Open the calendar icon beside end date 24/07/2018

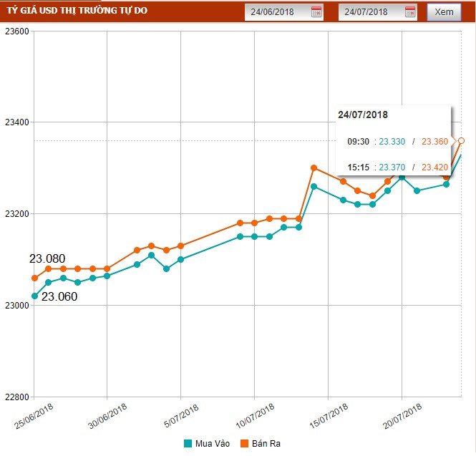pos(410,11)
